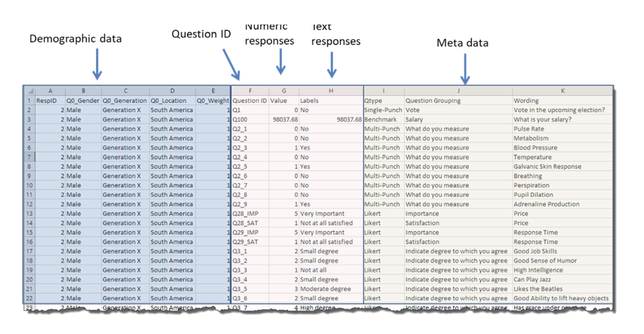Click the Pupil Dilation cell
This screenshot has width=644, height=334.
[x=563, y=195]
